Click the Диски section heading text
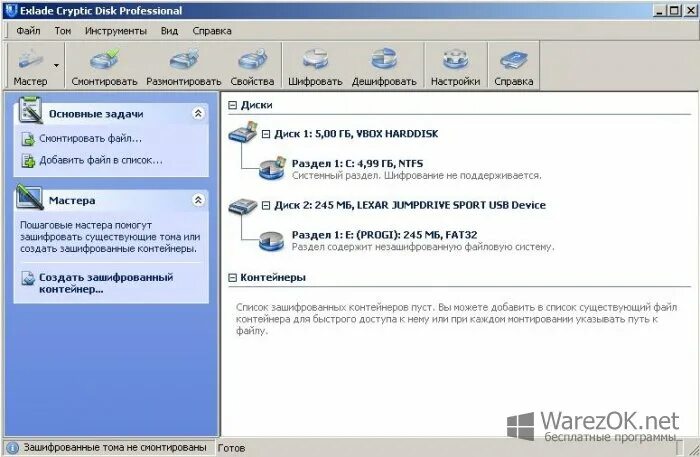 (256, 105)
